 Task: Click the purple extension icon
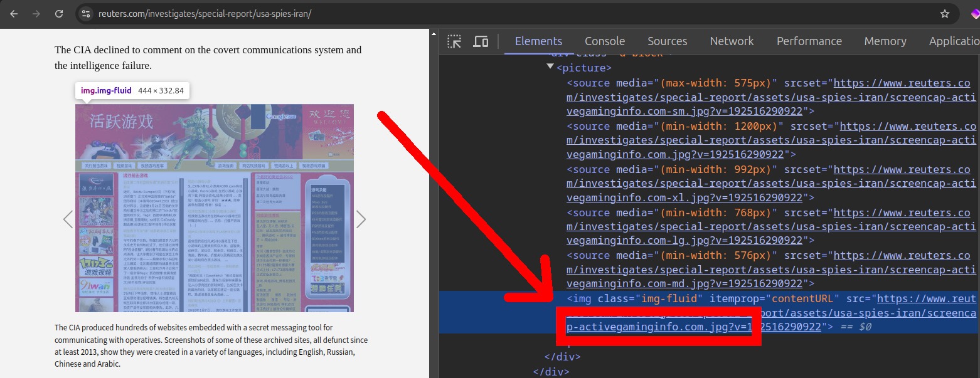(x=974, y=14)
